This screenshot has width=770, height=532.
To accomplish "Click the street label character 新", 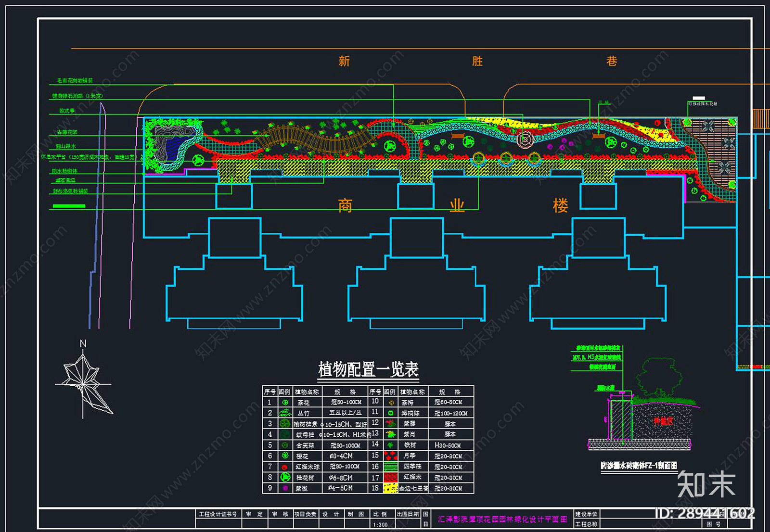I will [344, 61].
